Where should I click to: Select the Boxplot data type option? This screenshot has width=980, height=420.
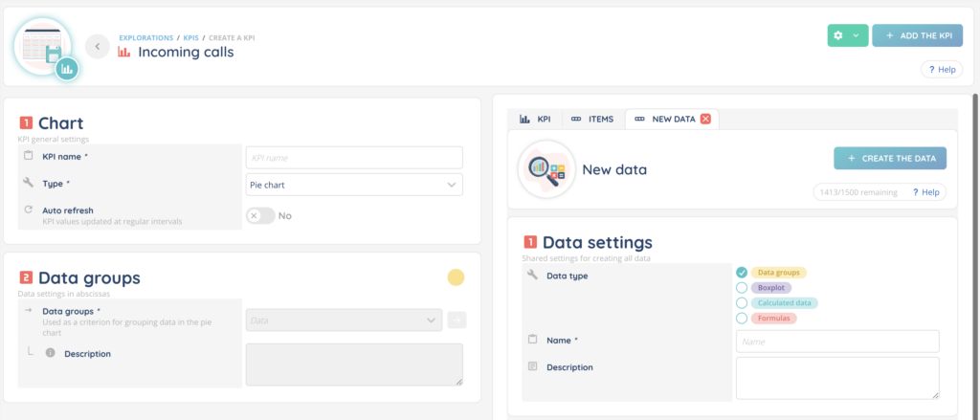pyautogui.click(x=742, y=287)
